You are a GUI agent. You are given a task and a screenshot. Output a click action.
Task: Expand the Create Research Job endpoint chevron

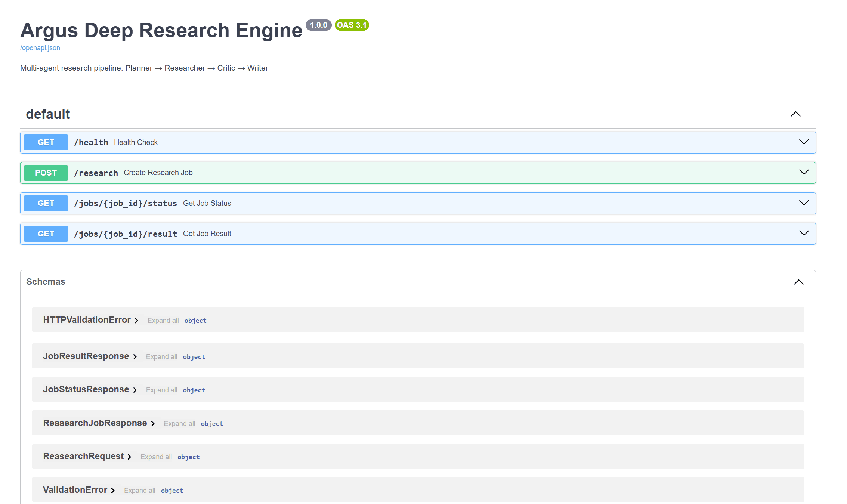[803, 172]
